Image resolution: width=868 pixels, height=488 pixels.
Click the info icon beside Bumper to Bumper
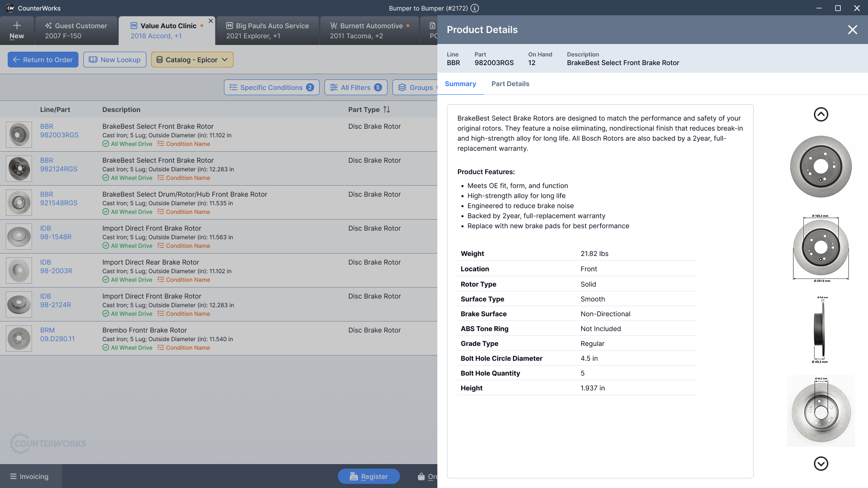coord(475,8)
